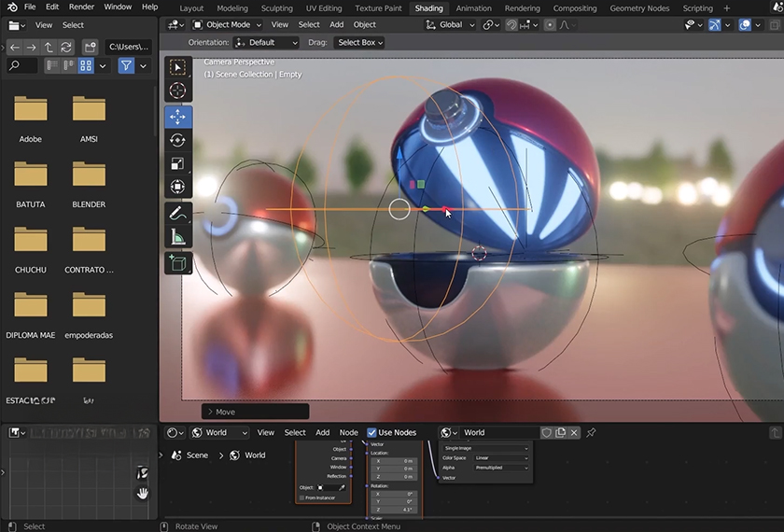Pick the Annotate tool
The width and height of the screenshot is (784, 532).
178,214
